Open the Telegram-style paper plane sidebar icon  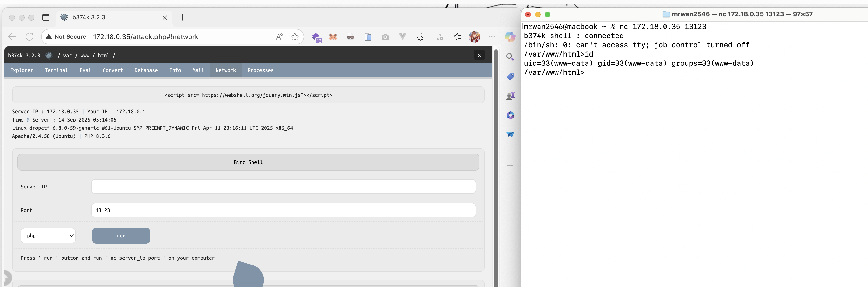(x=510, y=135)
